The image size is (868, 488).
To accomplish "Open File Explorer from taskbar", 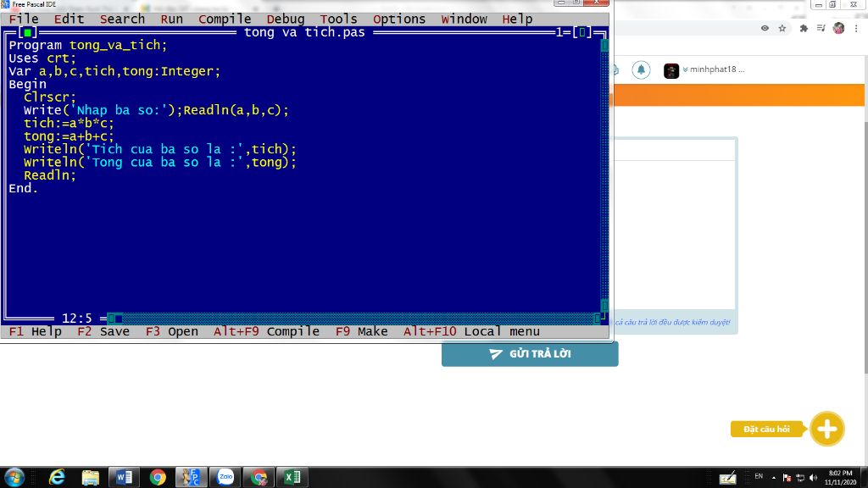I will (90, 477).
